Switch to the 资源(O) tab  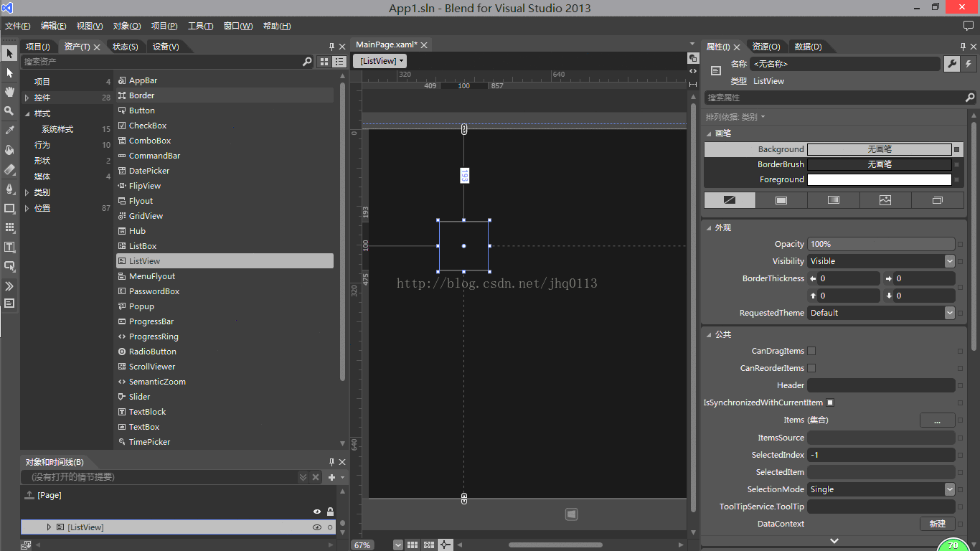click(766, 47)
